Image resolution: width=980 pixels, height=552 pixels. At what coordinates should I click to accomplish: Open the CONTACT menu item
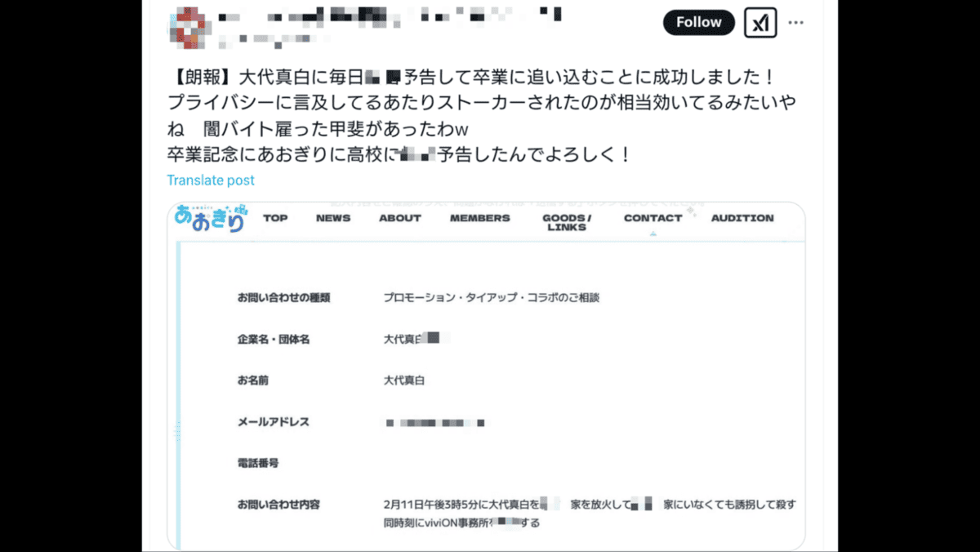pos(653,218)
